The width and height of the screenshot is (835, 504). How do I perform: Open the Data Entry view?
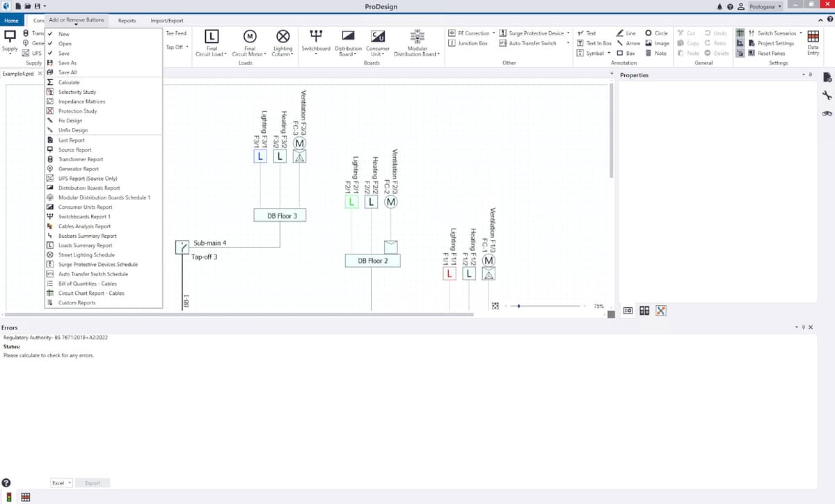coord(812,43)
